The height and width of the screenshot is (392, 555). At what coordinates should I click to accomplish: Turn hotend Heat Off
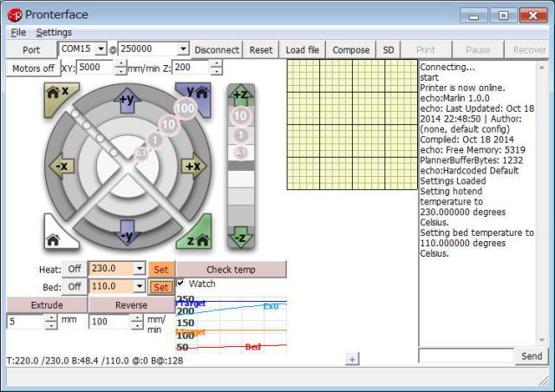tap(75, 269)
